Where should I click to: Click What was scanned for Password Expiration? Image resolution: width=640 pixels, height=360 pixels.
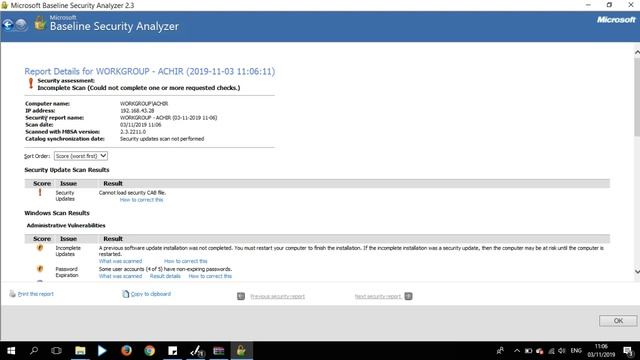coord(120,276)
